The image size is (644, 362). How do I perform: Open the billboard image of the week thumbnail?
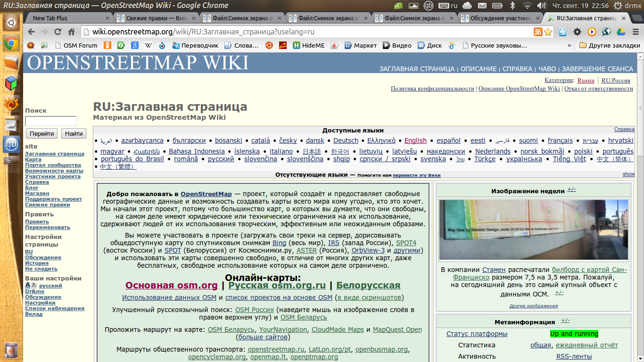tap(533, 230)
